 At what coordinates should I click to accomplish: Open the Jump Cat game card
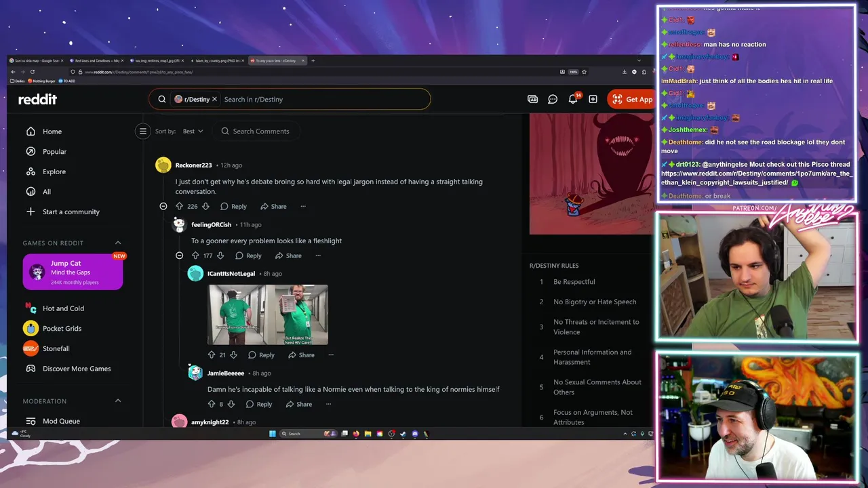coord(73,272)
